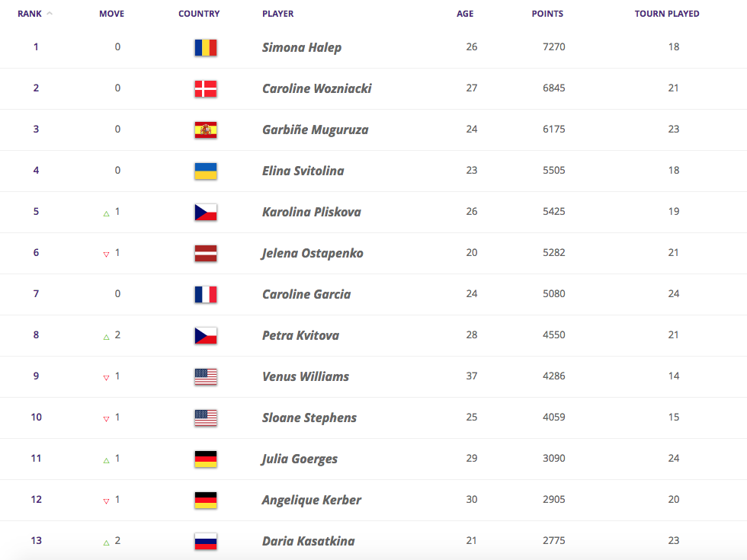Image resolution: width=747 pixels, height=560 pixels.
Task: Click the USA flag beside Venus Williams
Action: [x=206, y=377]
